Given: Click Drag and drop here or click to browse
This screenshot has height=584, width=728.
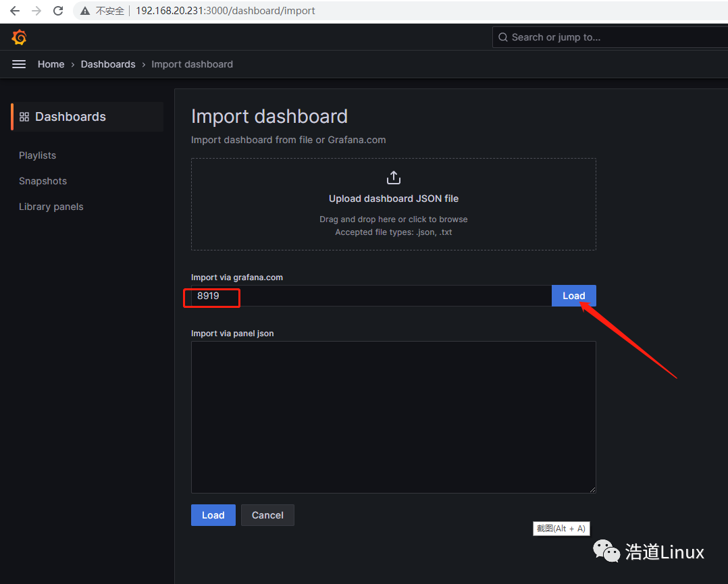Looking at the screenshot, I should click(394, 219).
